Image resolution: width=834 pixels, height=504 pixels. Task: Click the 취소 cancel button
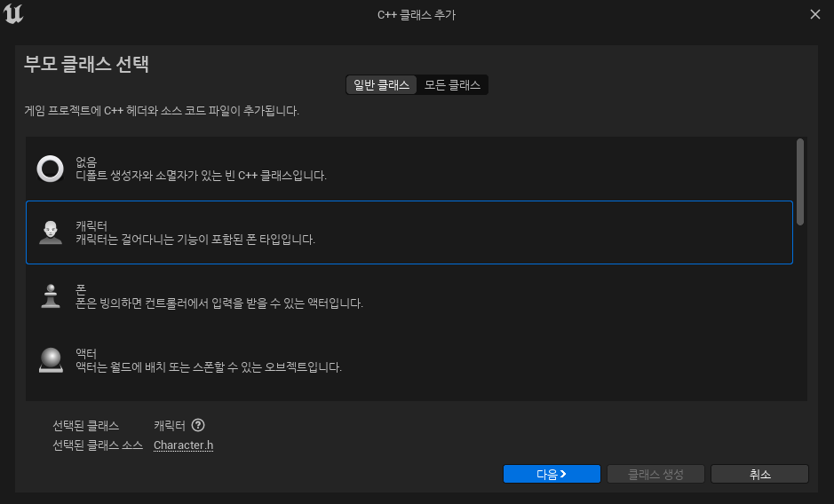click(759, 474)
